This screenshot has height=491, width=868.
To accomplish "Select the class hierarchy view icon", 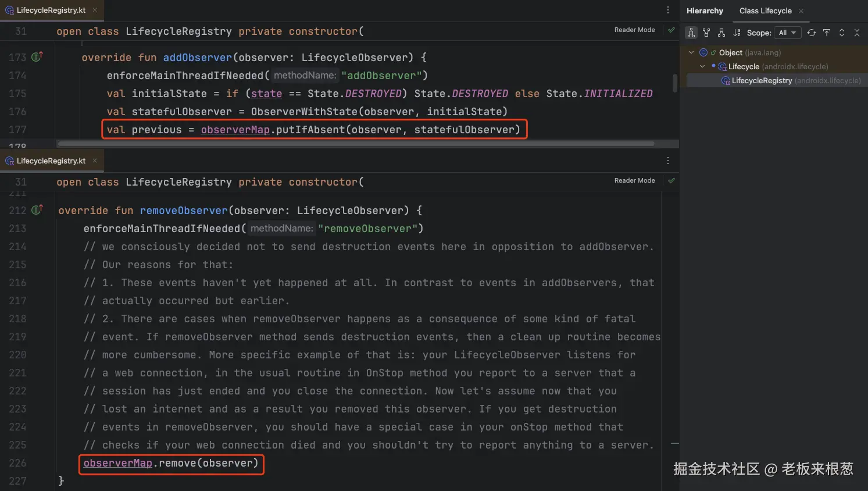I will [691, 33].
